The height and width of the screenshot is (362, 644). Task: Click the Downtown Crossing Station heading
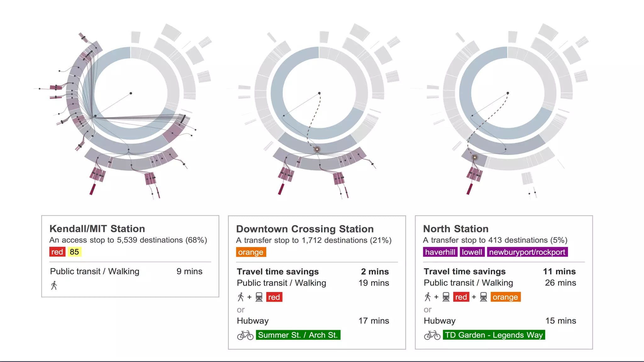point(305,229)
